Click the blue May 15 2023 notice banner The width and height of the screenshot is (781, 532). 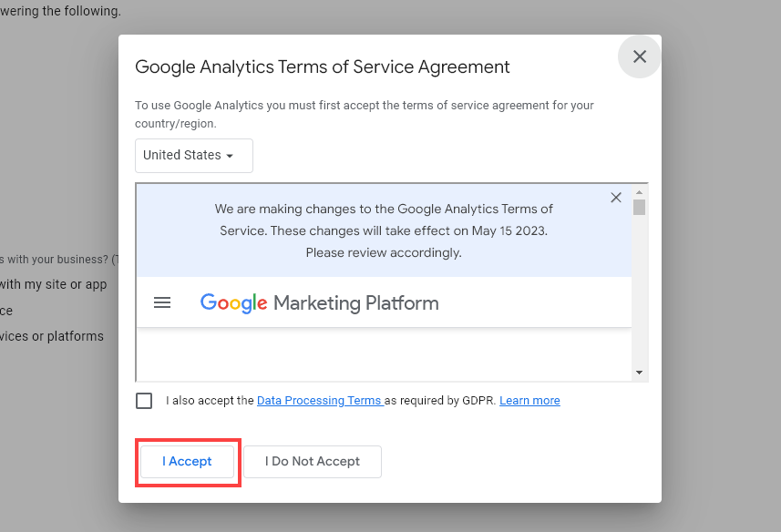point(383,230)
